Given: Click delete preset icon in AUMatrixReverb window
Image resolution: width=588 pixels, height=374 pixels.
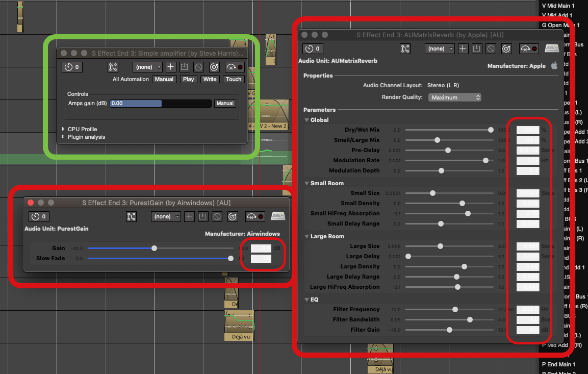Looking at the screenshot, I should tap(491, 49).
